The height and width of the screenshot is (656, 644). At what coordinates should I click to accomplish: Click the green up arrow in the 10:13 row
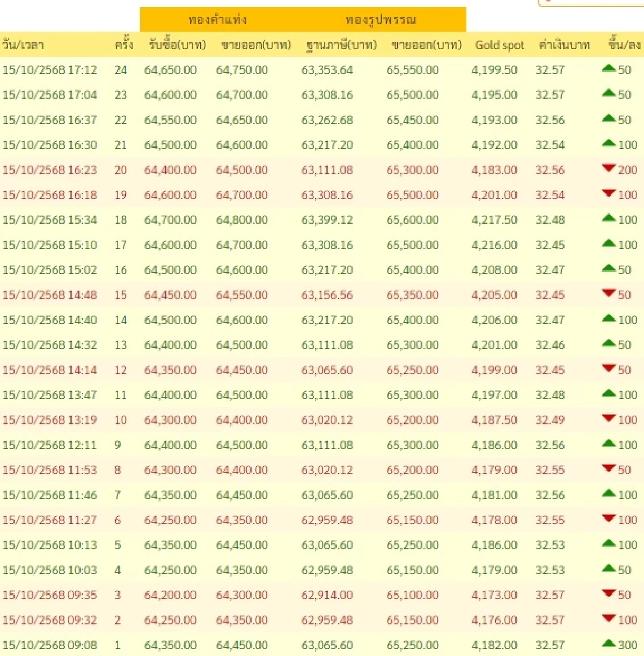(x=609, y=543)
